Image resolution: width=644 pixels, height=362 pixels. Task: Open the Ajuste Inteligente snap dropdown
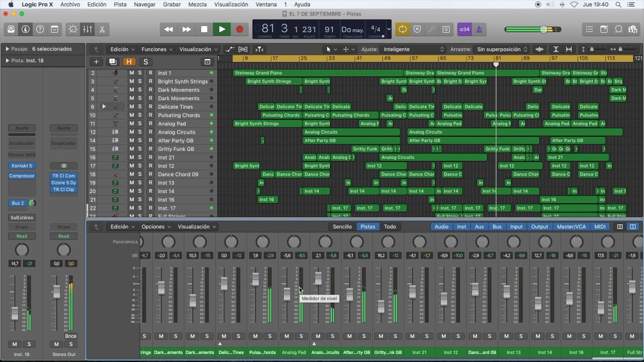pos(414,49)
